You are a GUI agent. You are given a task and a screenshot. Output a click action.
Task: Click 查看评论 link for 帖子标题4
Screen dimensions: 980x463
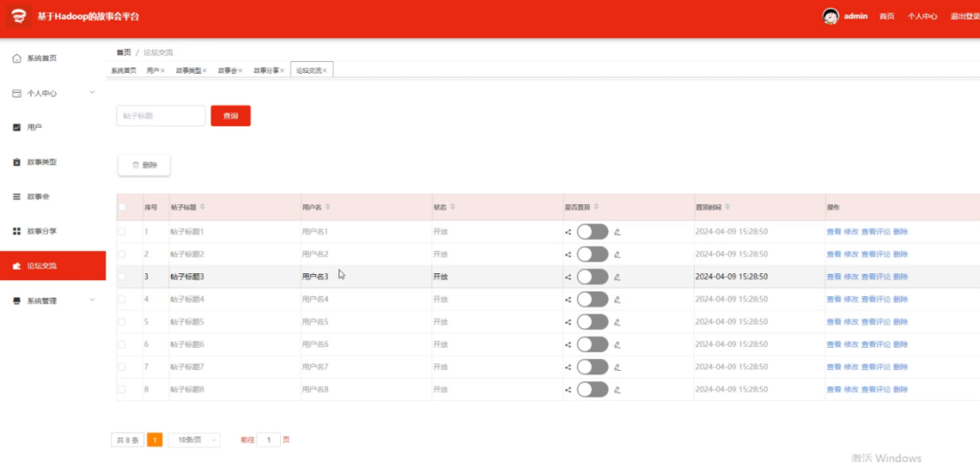click(875, 299)
